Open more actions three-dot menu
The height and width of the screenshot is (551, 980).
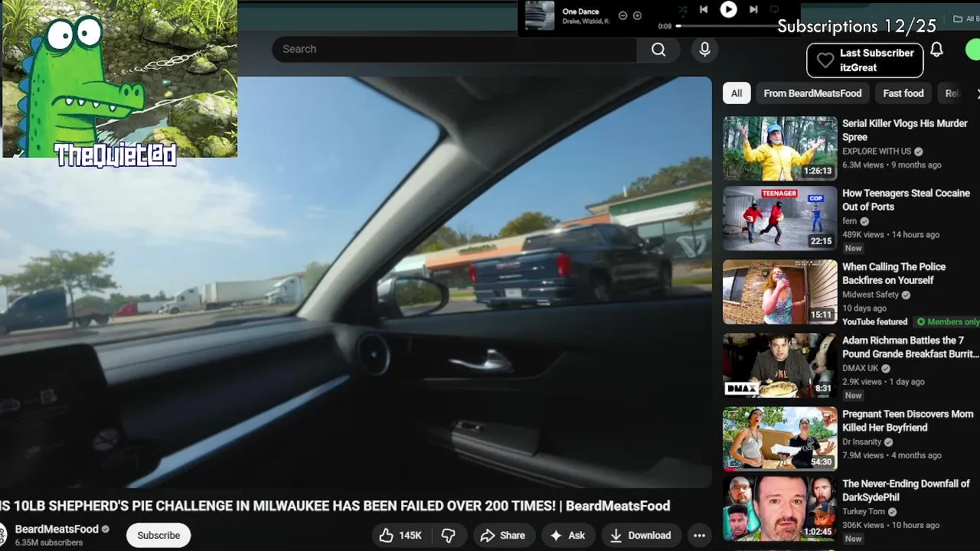coord(699,536)
